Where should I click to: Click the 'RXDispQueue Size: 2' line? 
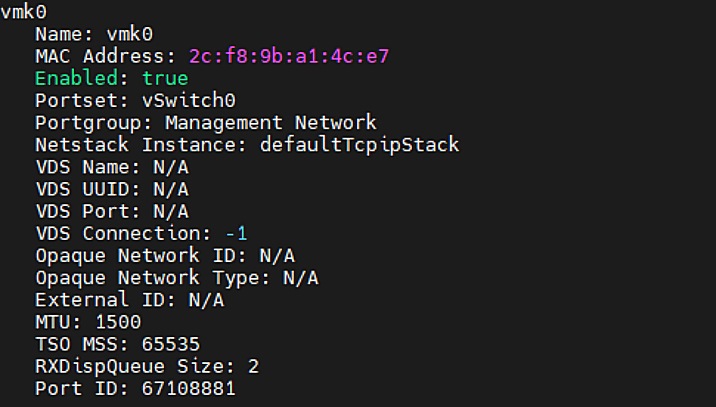[x=147, y=366]
